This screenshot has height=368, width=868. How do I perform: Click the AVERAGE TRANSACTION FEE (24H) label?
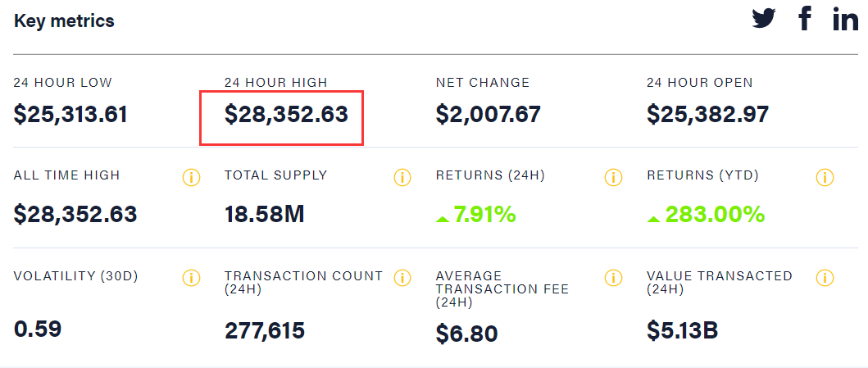[x=502, y=289]
